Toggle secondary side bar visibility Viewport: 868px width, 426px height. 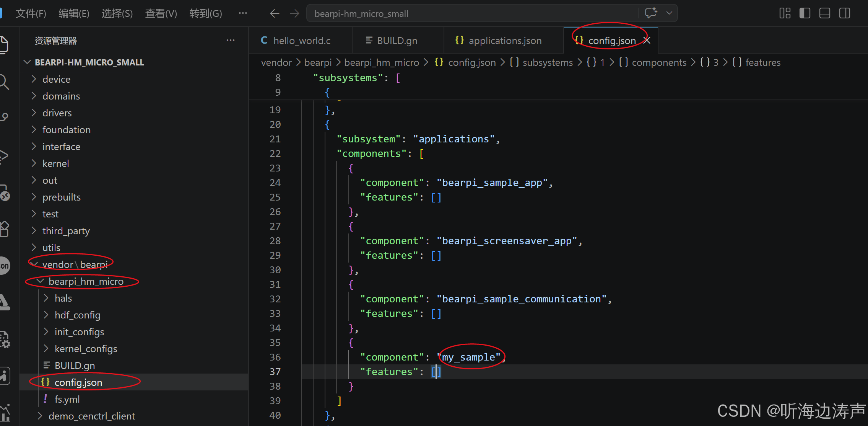pos(845,13)
